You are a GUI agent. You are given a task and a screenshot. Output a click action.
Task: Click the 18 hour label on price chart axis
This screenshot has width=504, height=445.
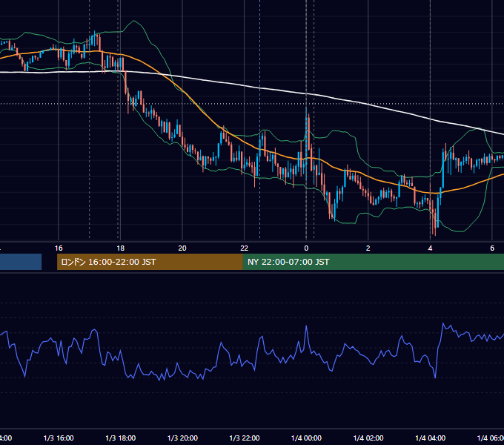(120, 248)
